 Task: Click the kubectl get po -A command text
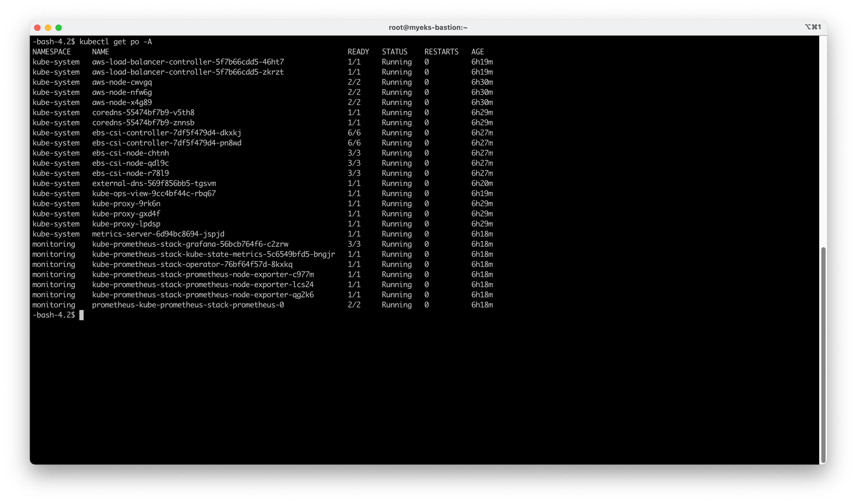[x=116, y=42]
